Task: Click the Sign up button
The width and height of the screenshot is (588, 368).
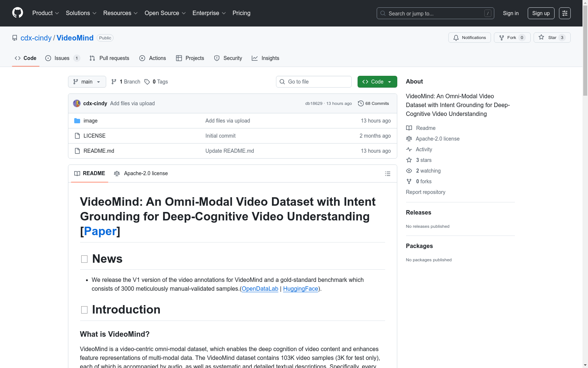Action: [x=541, y=13]
